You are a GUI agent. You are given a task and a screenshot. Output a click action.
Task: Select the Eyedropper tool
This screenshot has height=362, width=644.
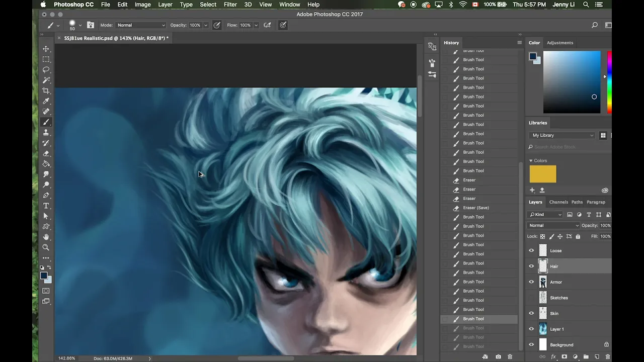coord(46,101)
